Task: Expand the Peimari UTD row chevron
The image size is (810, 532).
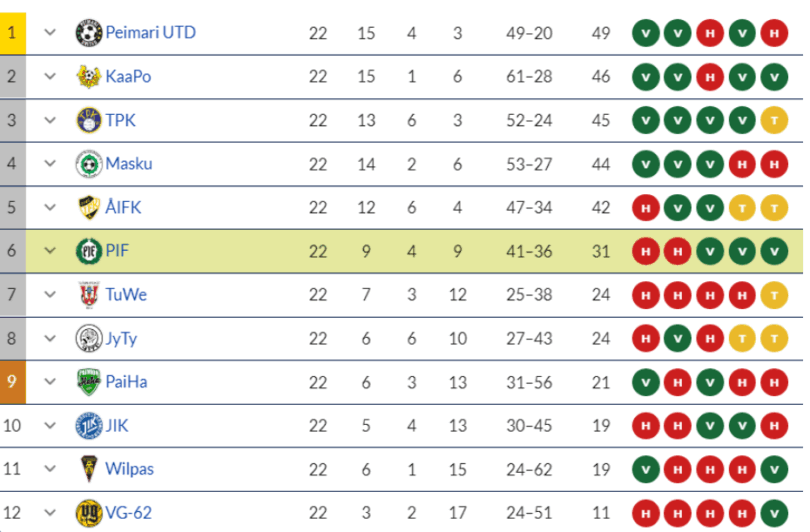Action: pos(51,33)
